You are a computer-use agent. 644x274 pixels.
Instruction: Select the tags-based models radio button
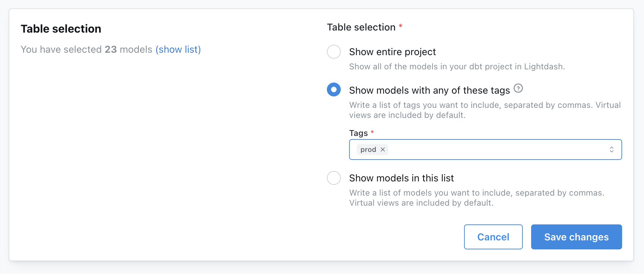point(333,89)
